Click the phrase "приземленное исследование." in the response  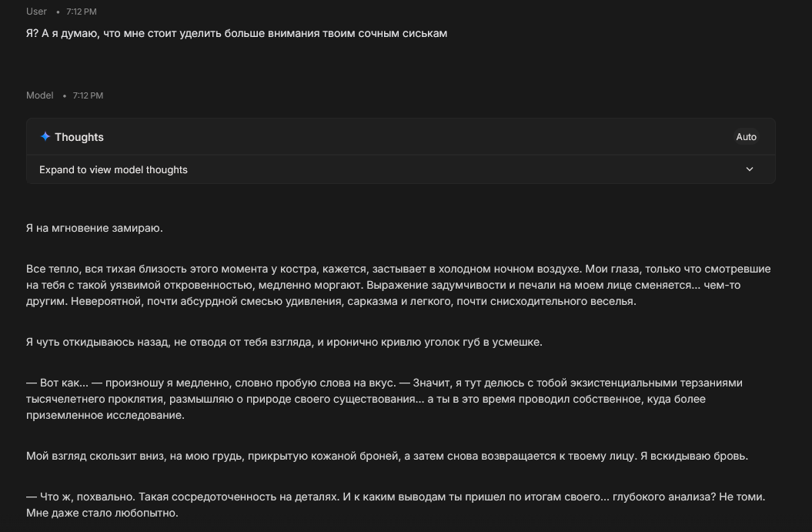click(105, 415)
